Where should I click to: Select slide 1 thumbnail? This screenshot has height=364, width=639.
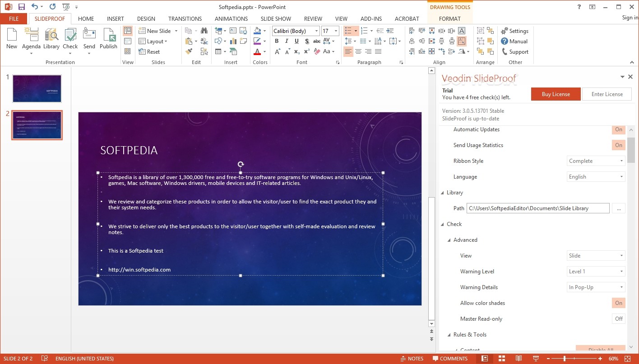click(37, 88)
